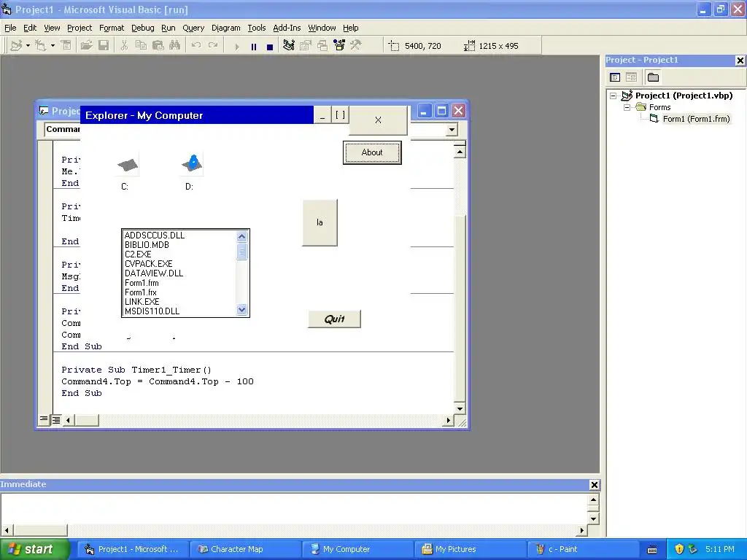Open Project Explorer from toolbar icon

[x=289, y=46]
